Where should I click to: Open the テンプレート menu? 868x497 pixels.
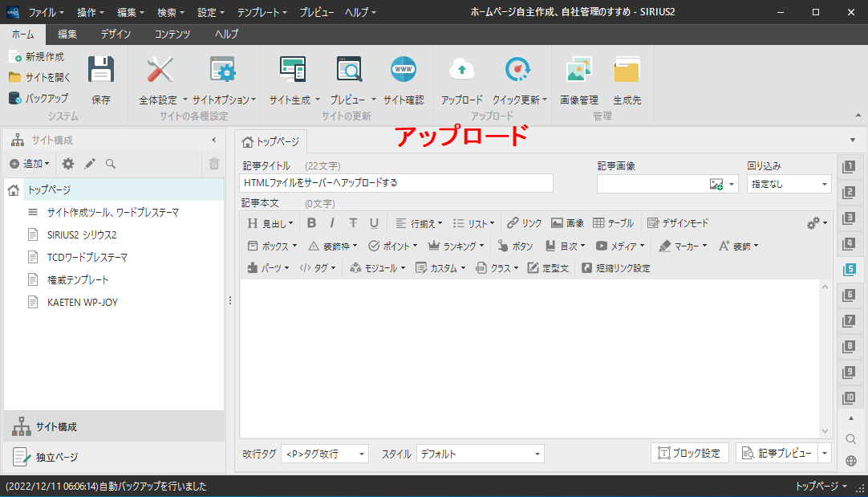pyautogui.click(x=262, y=12)
